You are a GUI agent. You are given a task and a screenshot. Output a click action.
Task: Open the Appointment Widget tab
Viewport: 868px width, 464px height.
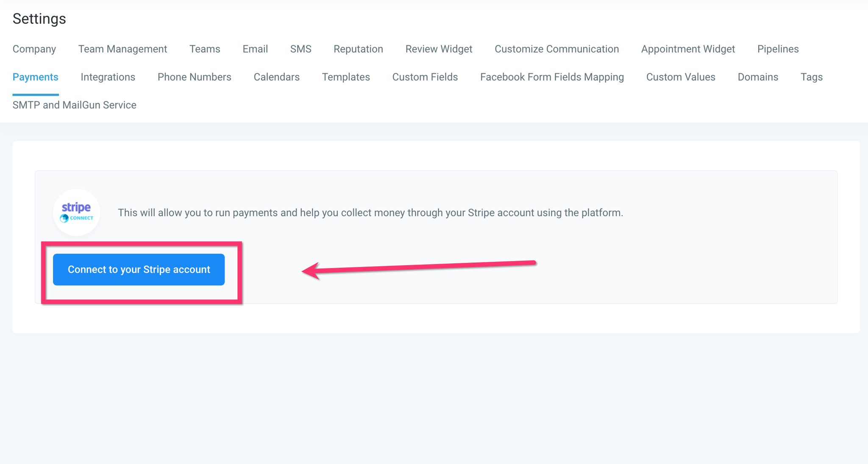[x=688, y=49]
